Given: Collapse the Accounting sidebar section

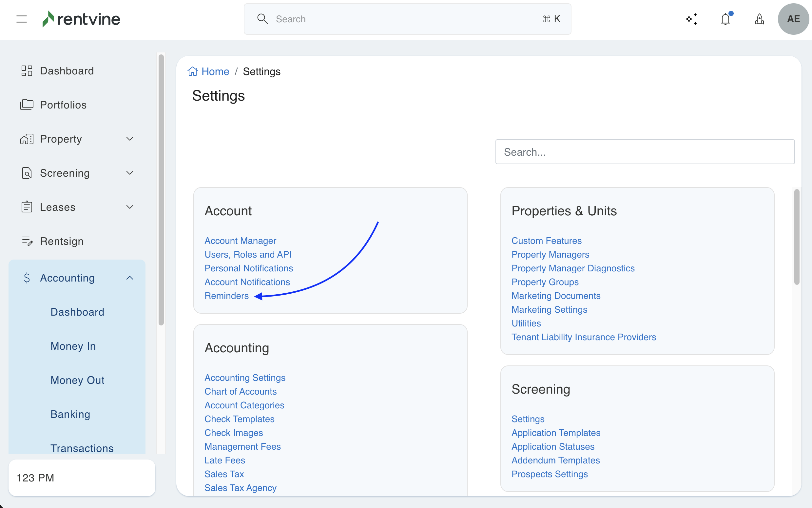Looking at the screenshot, I should click(x=130, y=278).
